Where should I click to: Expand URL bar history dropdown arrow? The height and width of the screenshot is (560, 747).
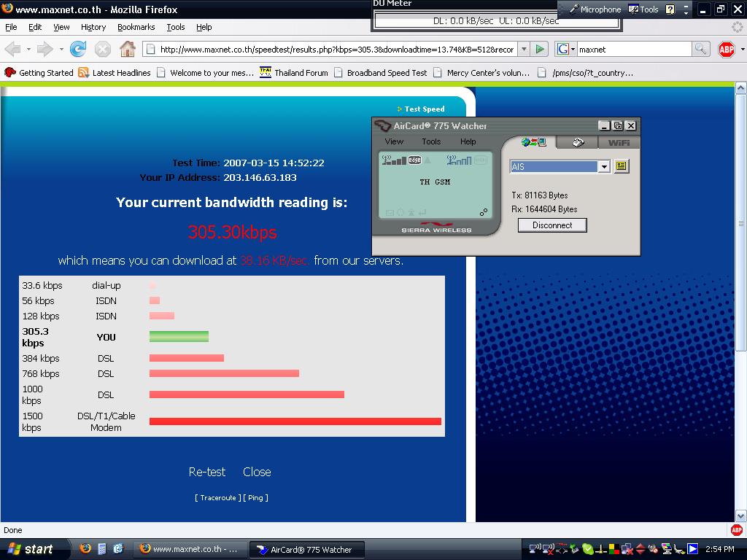click(524, 49)
